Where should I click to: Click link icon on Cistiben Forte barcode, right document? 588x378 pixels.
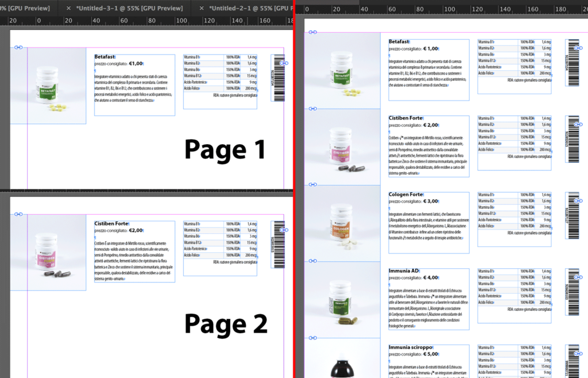coord(579,124)
